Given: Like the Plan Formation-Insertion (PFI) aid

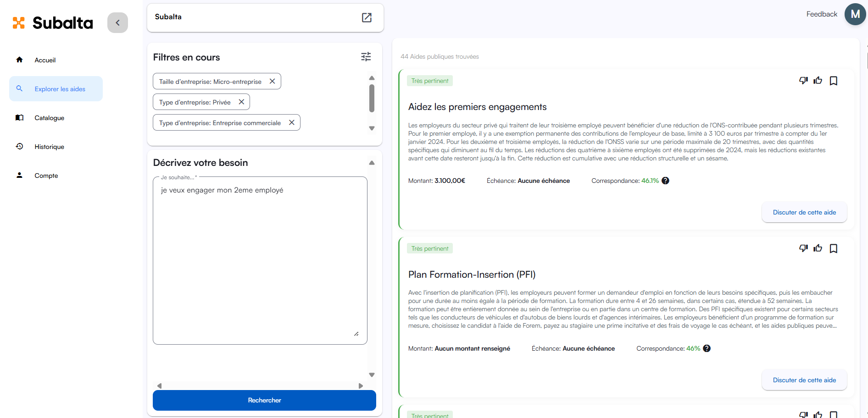Looking at the screenshot, I should 818,248.
